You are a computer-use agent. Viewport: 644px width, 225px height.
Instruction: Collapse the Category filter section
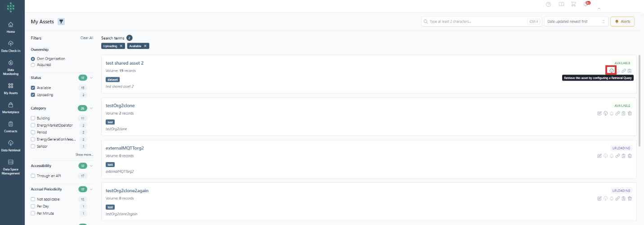[x=91, y=108]
